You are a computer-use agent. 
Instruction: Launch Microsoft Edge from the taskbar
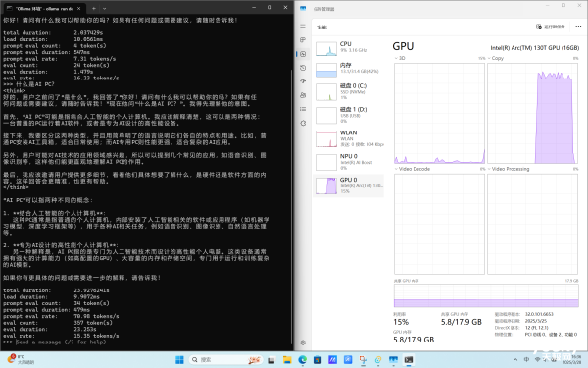pyautogui.click(x=302, y=360)
